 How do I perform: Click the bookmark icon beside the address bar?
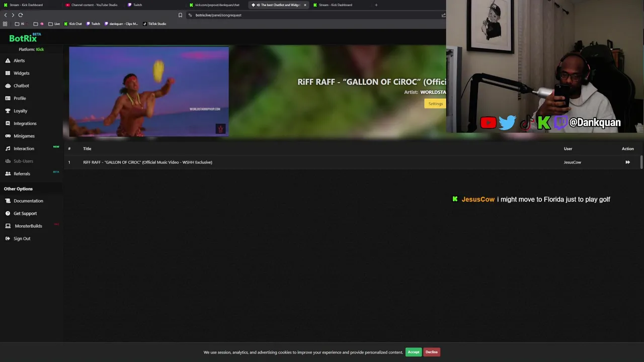[x=180, y=15]
